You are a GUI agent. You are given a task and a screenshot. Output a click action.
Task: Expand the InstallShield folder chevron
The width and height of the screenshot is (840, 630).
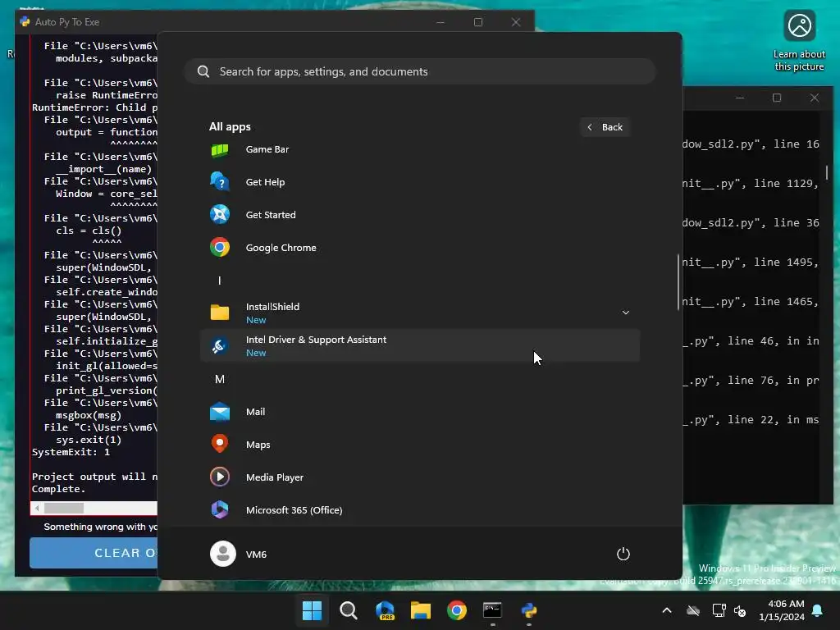(x=625, y=313)
